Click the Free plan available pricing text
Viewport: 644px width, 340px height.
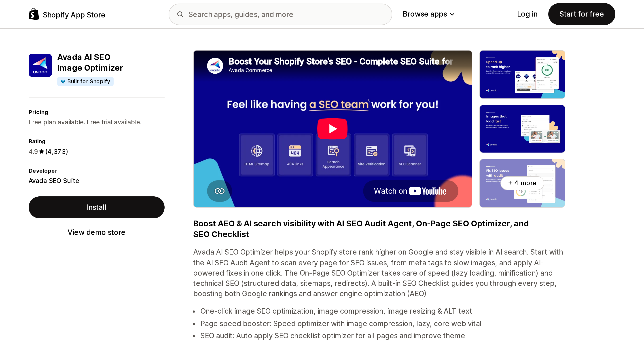[x=85, y=122]
